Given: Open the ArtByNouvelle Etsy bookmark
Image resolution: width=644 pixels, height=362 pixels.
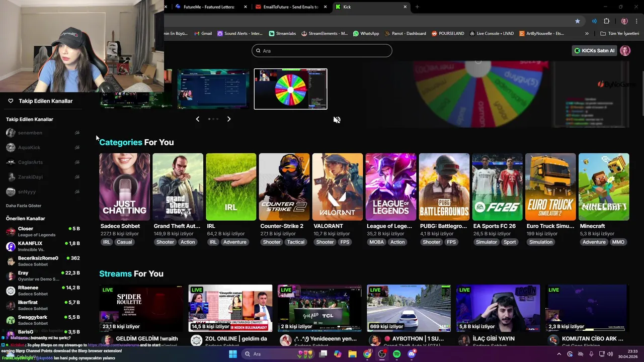Looking at the screenshot, I should tap(542, 33).
